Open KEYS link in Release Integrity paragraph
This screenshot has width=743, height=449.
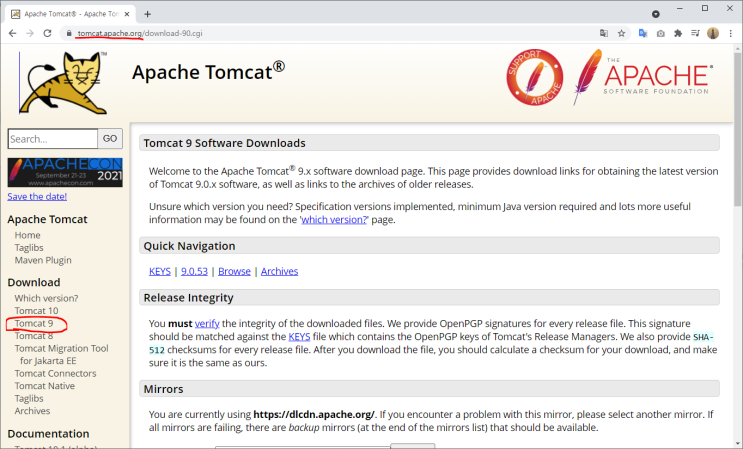[x=299, y=336]
